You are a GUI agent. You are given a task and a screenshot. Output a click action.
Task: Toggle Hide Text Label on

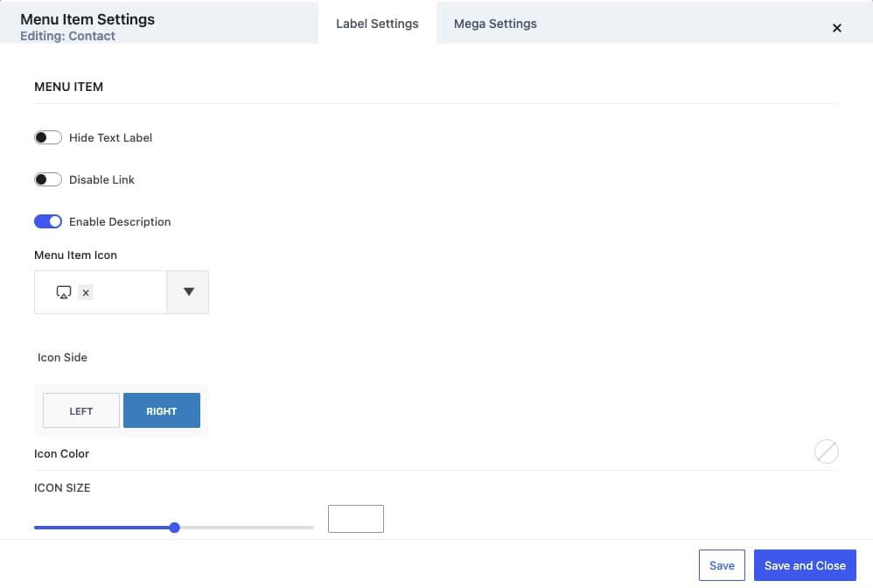tap(48, 136)
